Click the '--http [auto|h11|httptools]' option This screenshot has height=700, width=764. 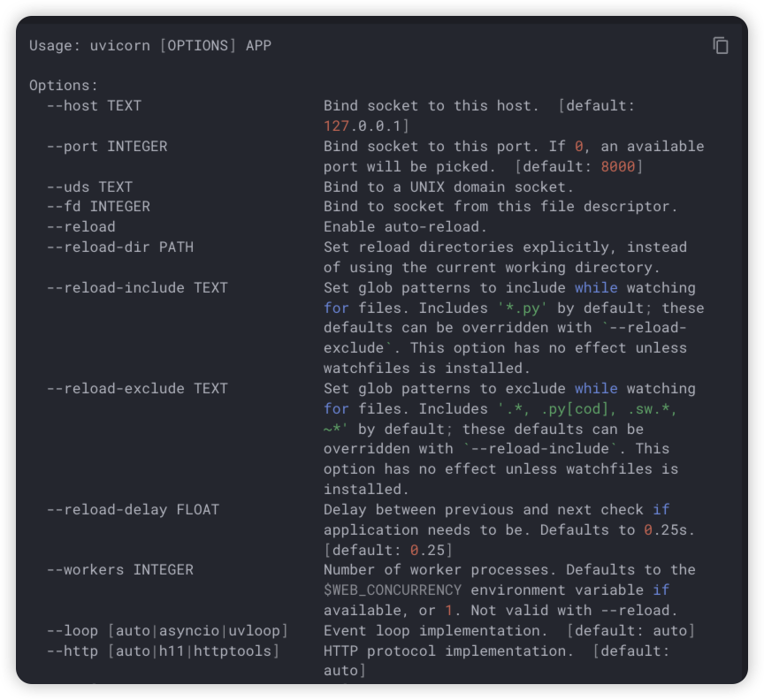click(x=163, y=651)
